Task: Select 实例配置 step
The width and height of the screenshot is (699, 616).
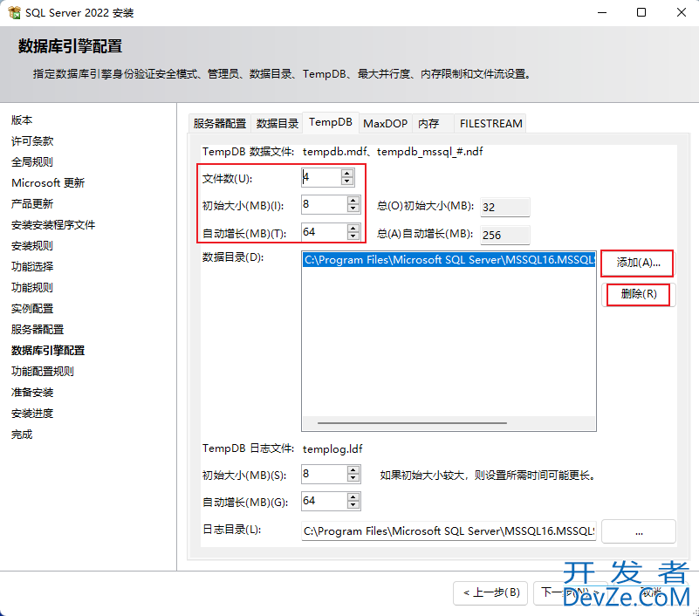Action: tap(32, 309)
